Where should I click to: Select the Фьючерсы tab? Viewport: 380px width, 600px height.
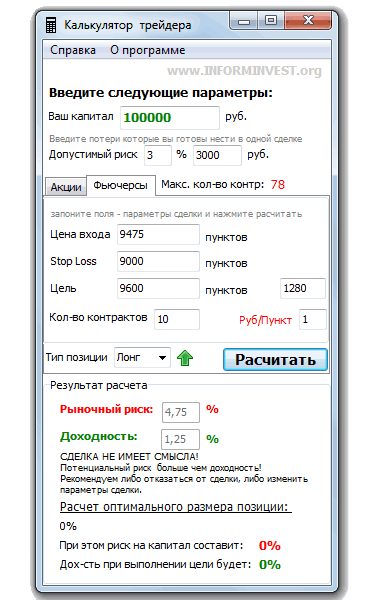[121, 186]
